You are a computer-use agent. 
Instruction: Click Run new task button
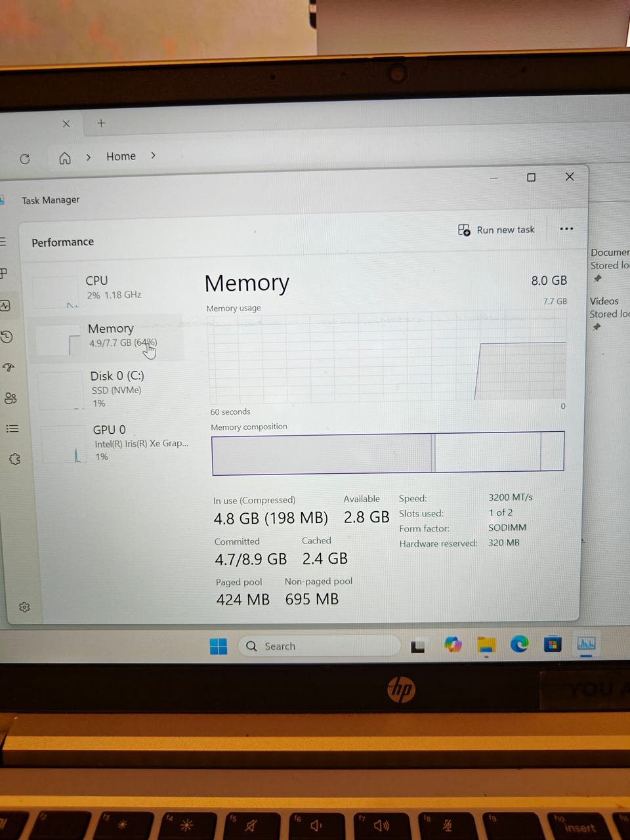(x=496, y=230)
